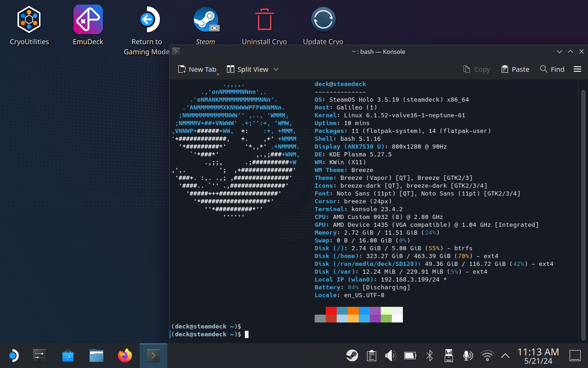Image resolution: width=588 pixels, height=368 pixels.
Task: Open the Uninstall Cryo trash icon
Action: [x=264, y=20]
